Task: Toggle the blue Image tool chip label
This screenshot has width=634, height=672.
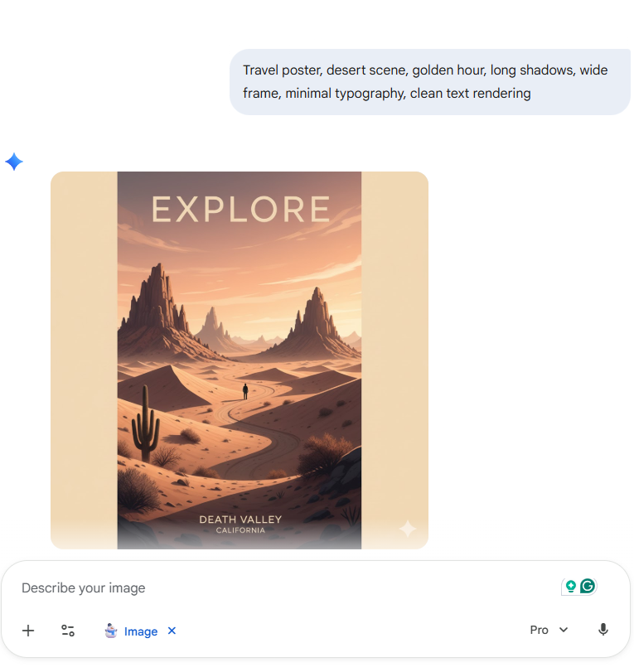Action: click(x=141, y=631)
